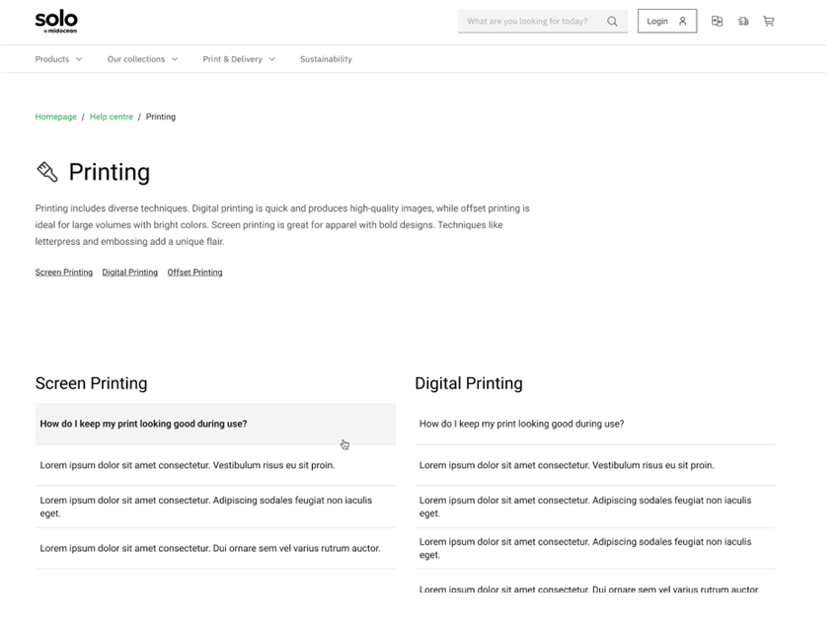
Task: Expand 'Adipiscing sodales feugiat' row under Screen Printing
Action: tap(215, 507)
